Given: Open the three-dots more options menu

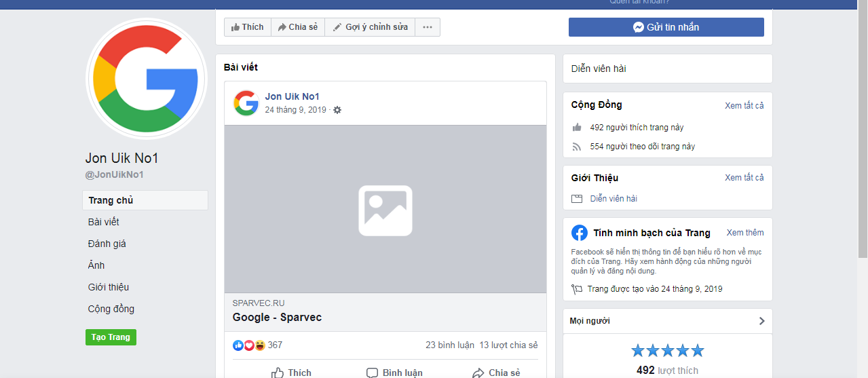Looking at the screenshot, I should [x=428, y=27].
